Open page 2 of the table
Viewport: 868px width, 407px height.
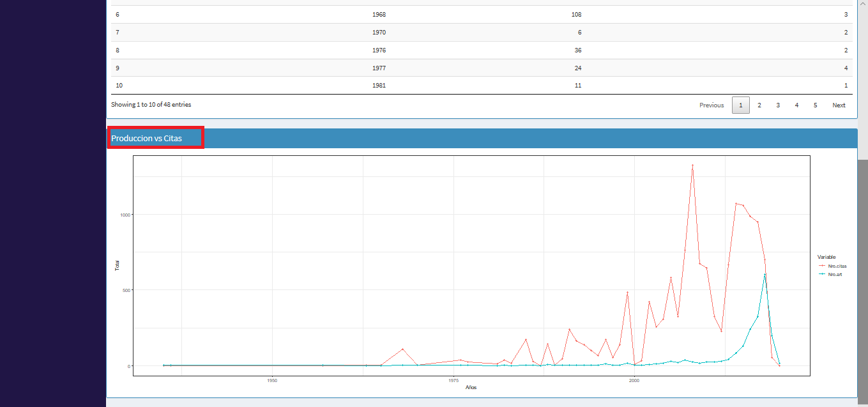(x=759, y=105)
